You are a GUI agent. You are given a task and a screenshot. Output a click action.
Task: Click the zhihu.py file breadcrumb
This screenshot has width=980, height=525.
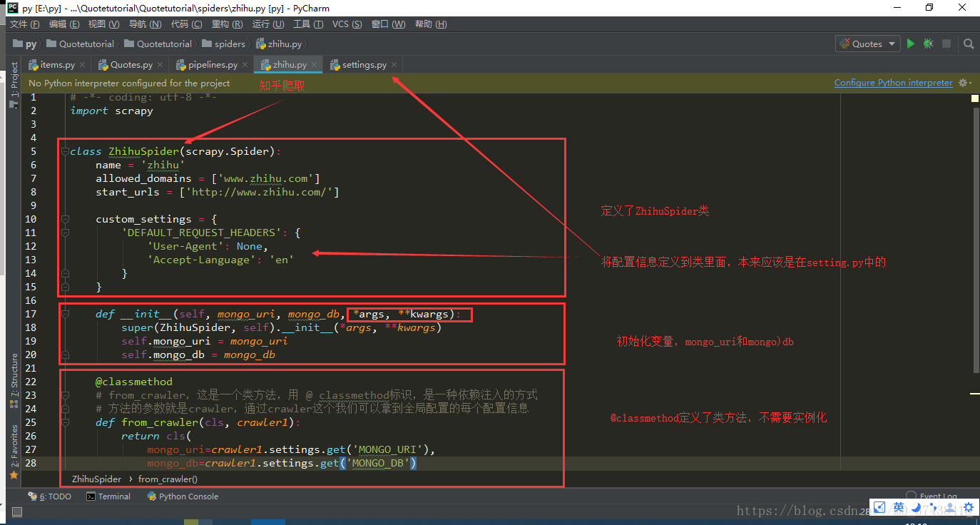[278, 44]
